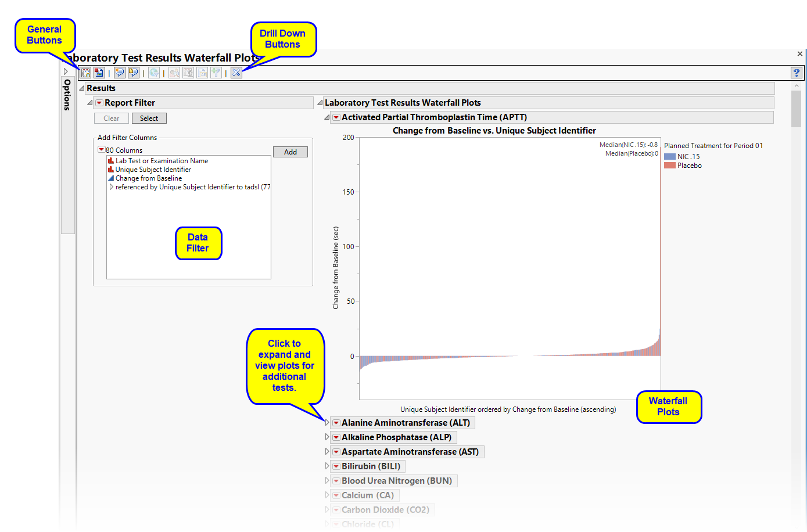
Task: Expand the Aspartate Aminotransferase (AST) section
Action: [x=327, y=452]
